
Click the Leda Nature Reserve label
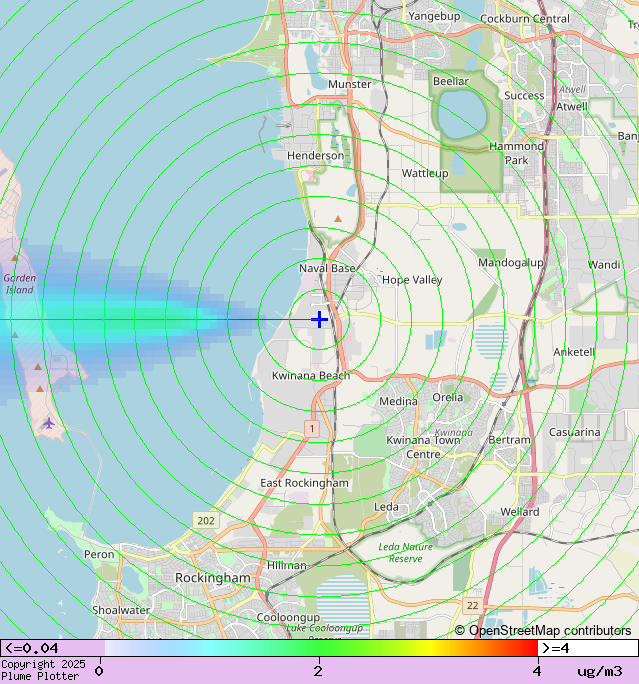tap(406, 552)
